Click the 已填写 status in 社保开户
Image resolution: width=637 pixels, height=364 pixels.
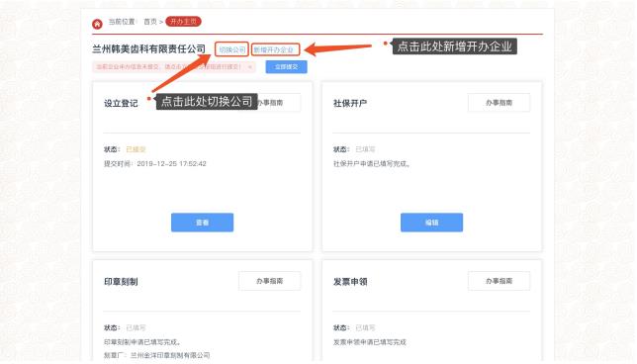(365, 149)
